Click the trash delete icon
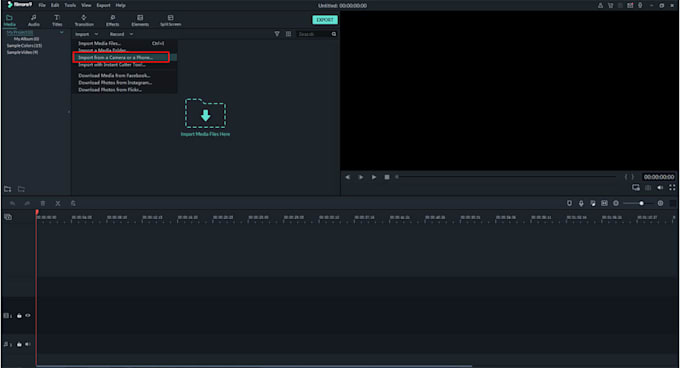 (x=42, y=203)
